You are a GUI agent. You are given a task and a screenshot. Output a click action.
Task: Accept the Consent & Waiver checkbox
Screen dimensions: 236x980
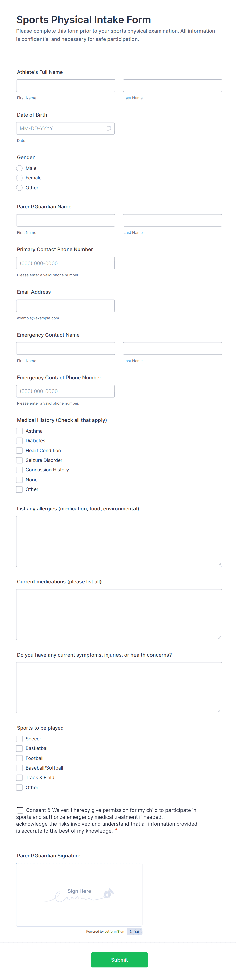click(20, 810)
